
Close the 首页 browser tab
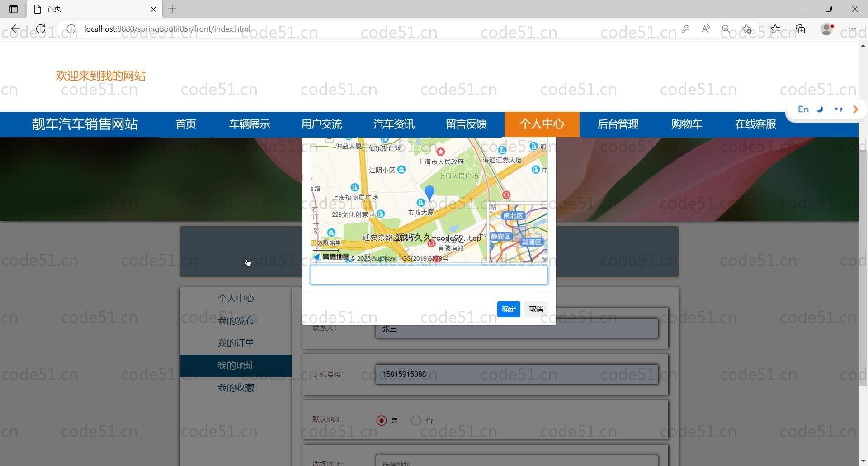tap(153, 9)
